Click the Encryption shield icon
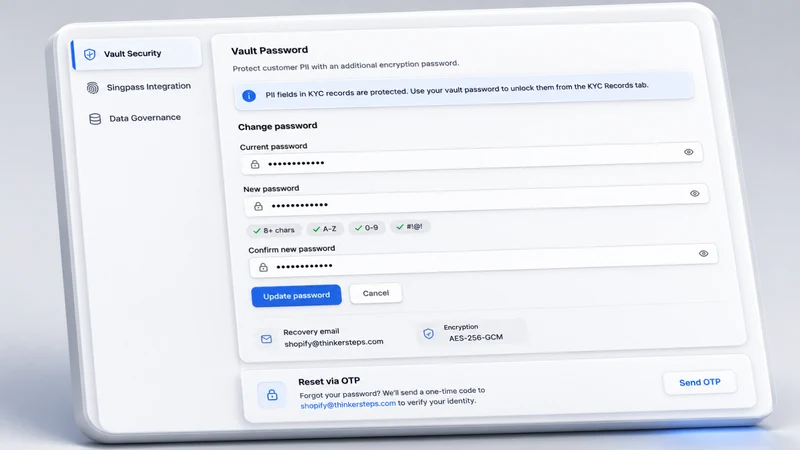Viewport: 800px width, 450px height. pyautogui.click(x=429, y=334)
